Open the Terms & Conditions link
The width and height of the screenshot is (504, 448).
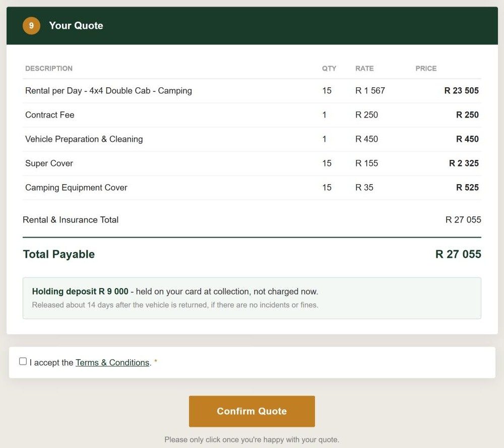pyautogui.click(x=112, y=363)
